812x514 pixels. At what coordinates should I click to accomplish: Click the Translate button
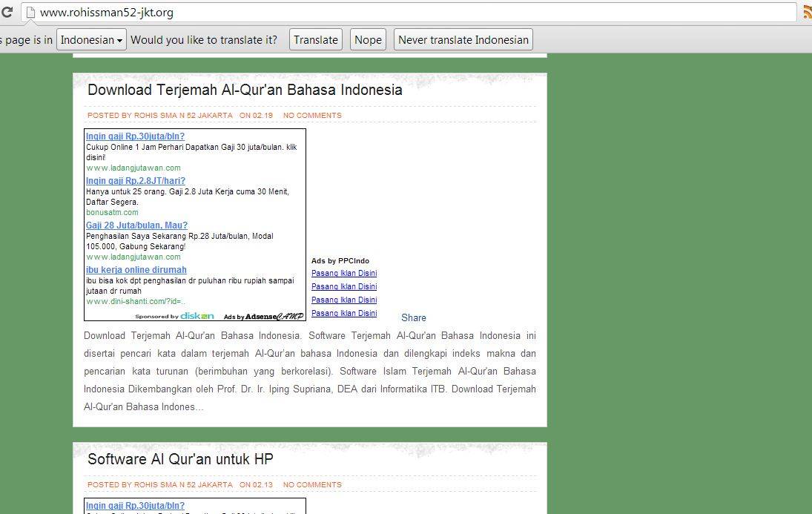point(316,40)
